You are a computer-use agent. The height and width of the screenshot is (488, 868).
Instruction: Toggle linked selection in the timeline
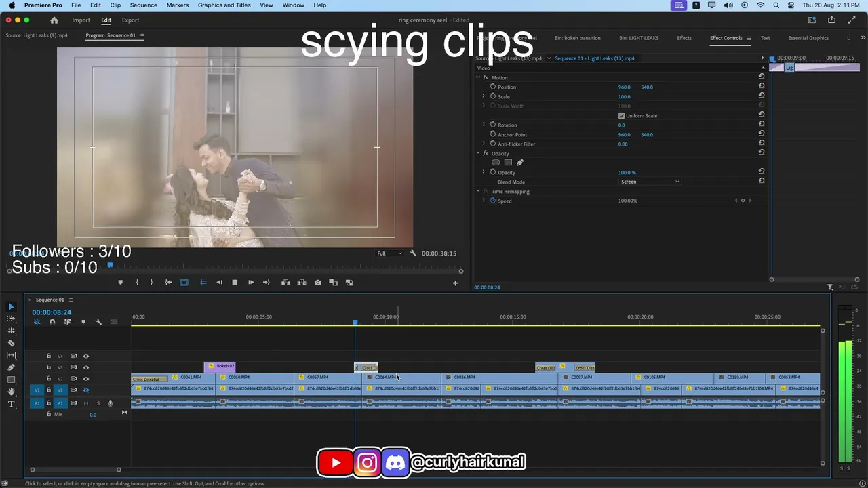(68, 322)
